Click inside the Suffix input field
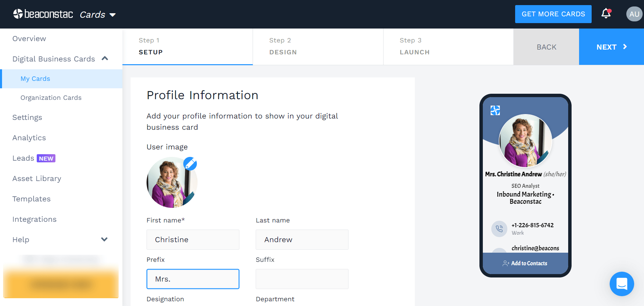 [x=302, y=279]
